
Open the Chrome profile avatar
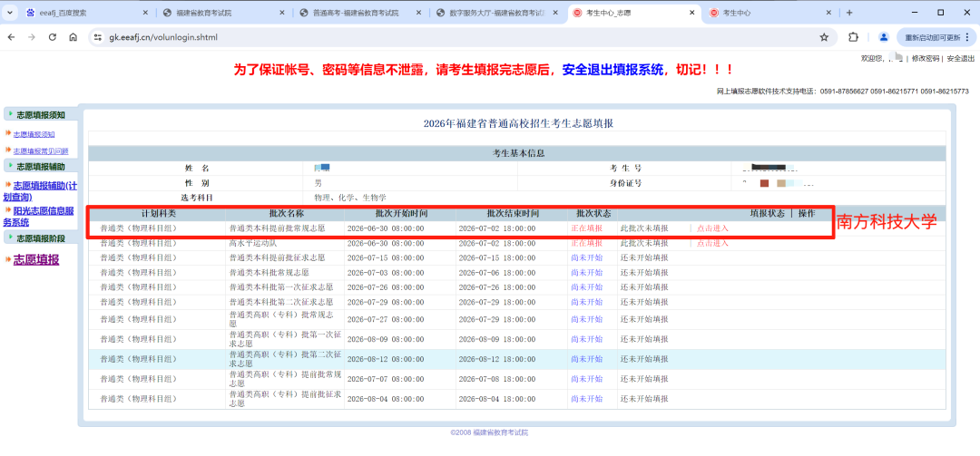pyautogui.click(x=884, y=37)
